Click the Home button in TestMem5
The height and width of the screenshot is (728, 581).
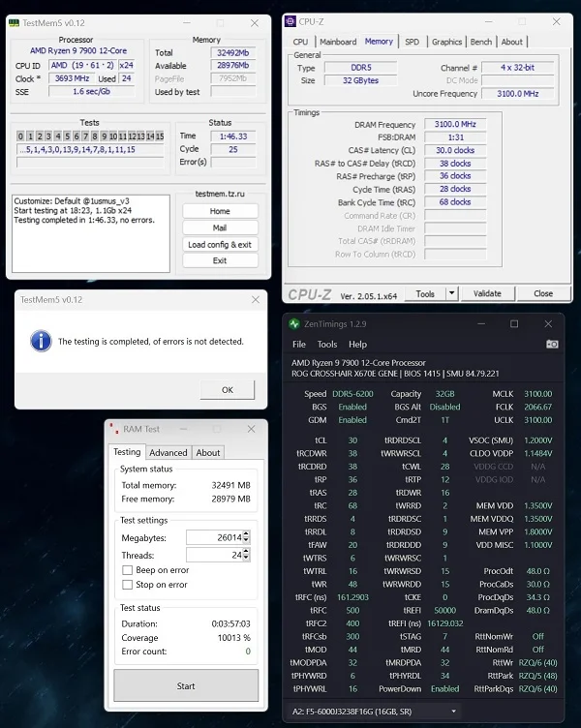point(220,211)
